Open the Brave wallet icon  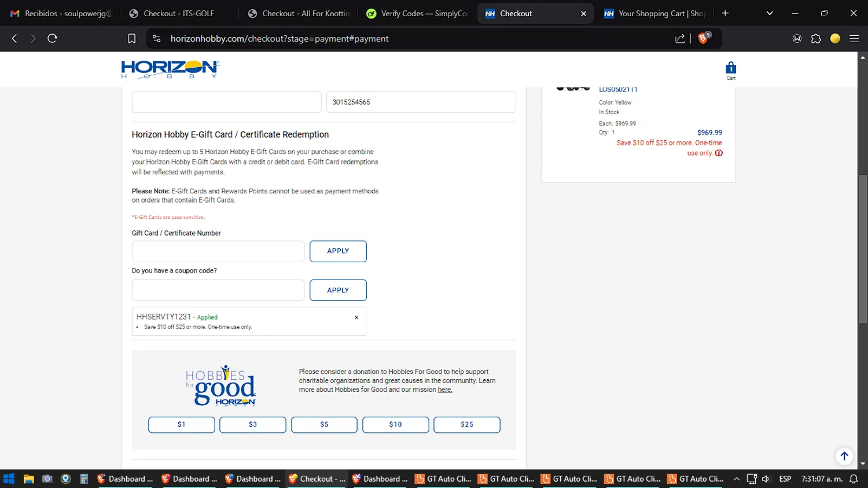(797, 39)
